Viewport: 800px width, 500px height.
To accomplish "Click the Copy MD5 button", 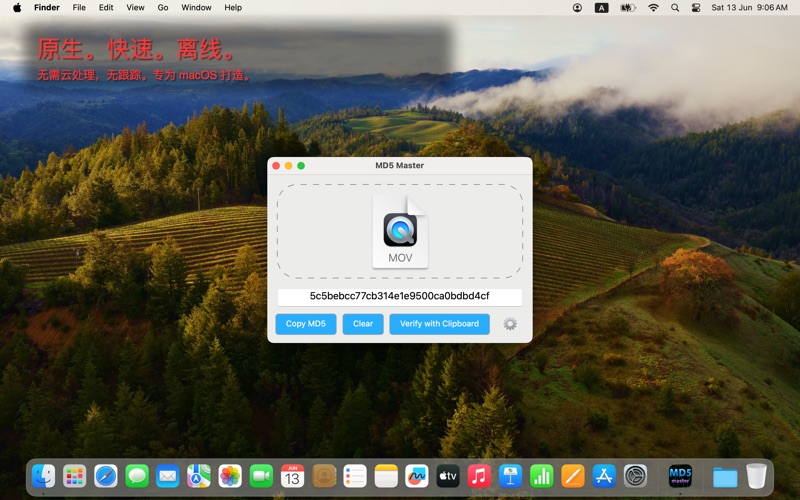I will [306, 324].
